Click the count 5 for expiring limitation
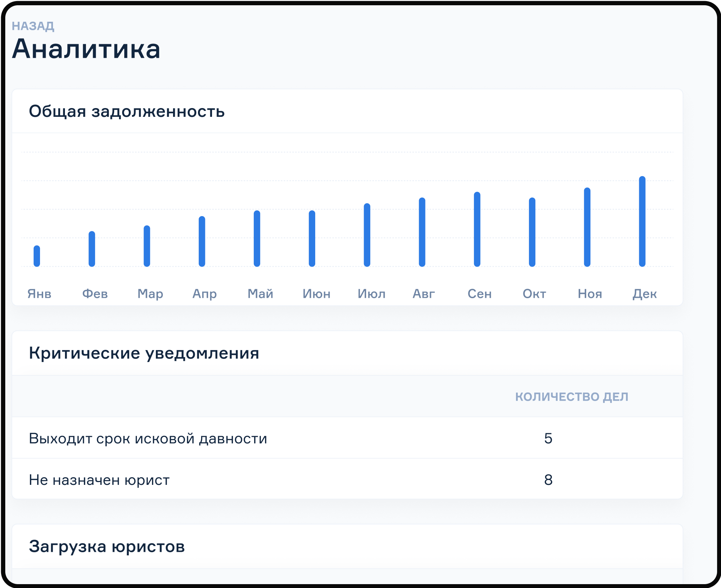The width and height of the screenshot is (721, 588). [x=548, y=439]
